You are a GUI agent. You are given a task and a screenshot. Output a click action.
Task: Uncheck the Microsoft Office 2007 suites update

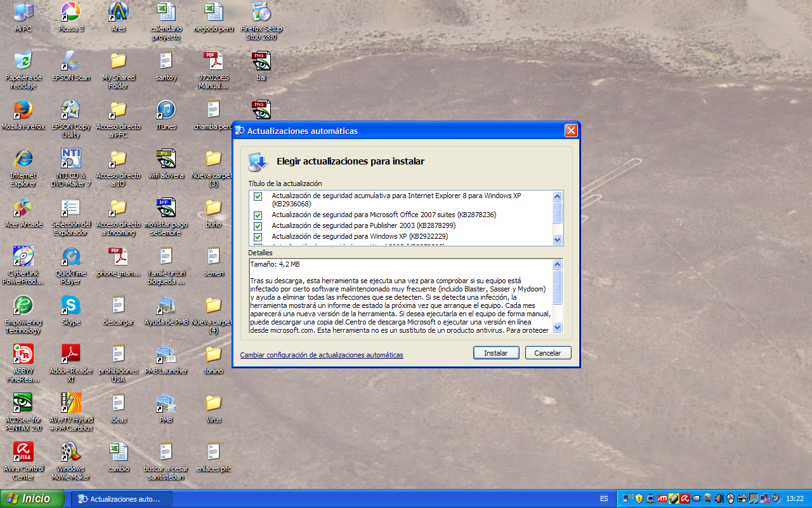point(258,215)
